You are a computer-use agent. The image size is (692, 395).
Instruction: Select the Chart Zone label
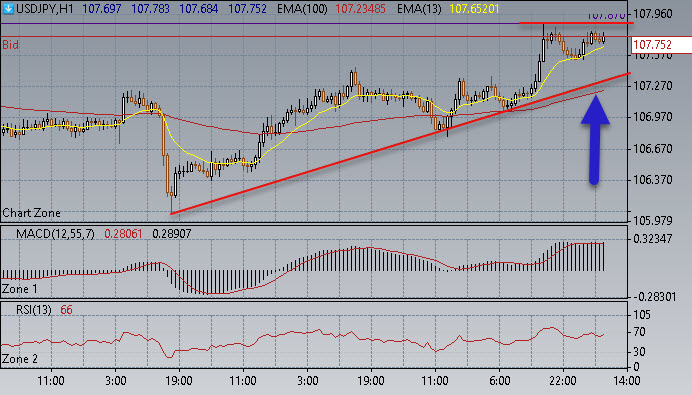click(31, 213)
